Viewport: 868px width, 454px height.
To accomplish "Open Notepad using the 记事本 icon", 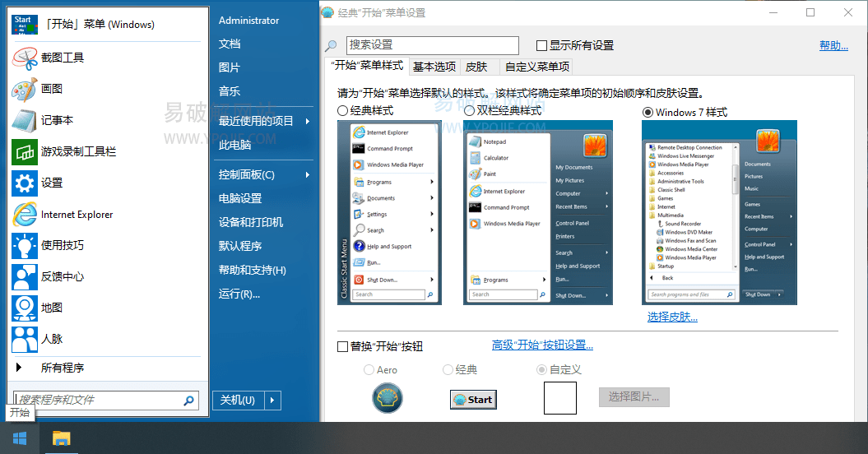I will point(25,120).
